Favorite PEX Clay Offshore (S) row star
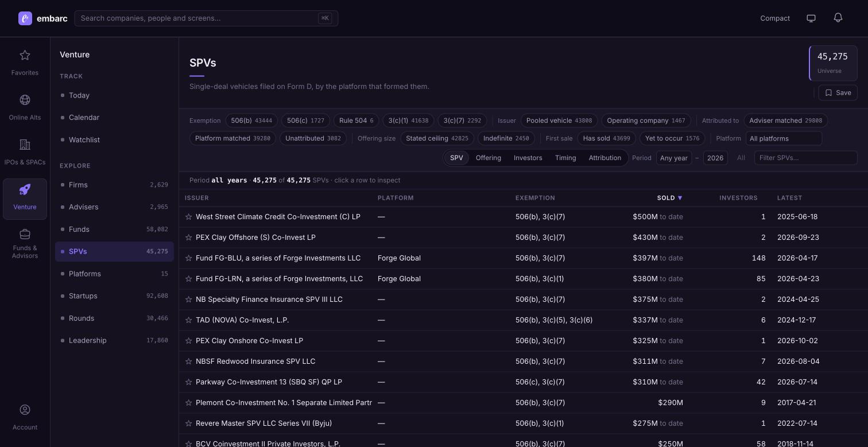Viewport: 868px width, 447px height. coord(188,238)
